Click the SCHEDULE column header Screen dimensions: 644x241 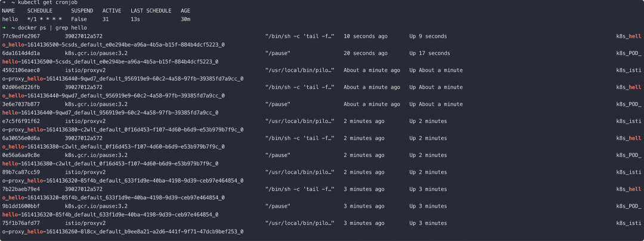coord(40,11)
